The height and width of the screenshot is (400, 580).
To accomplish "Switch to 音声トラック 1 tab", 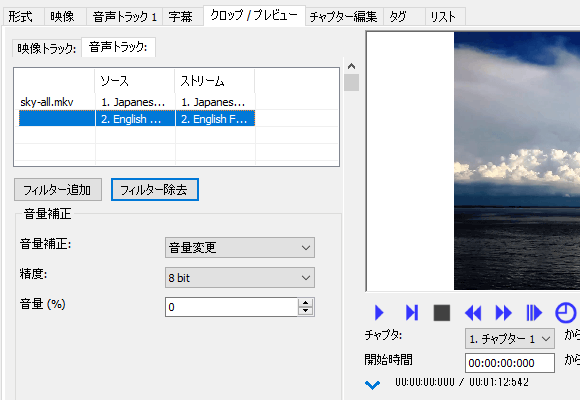I will click(x=125, y=17).
